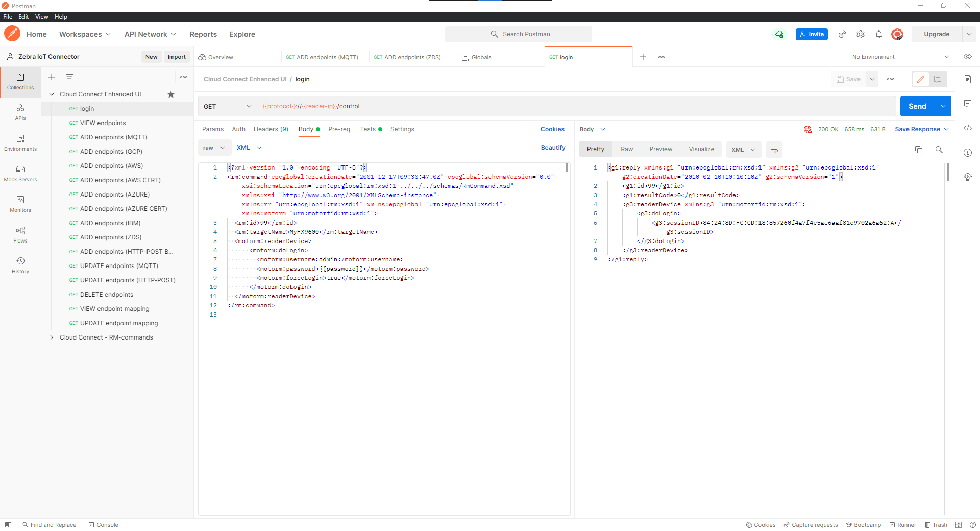Switch to the Headers (9) tab
The image size is (980, 531).
(x=271, y=129)
